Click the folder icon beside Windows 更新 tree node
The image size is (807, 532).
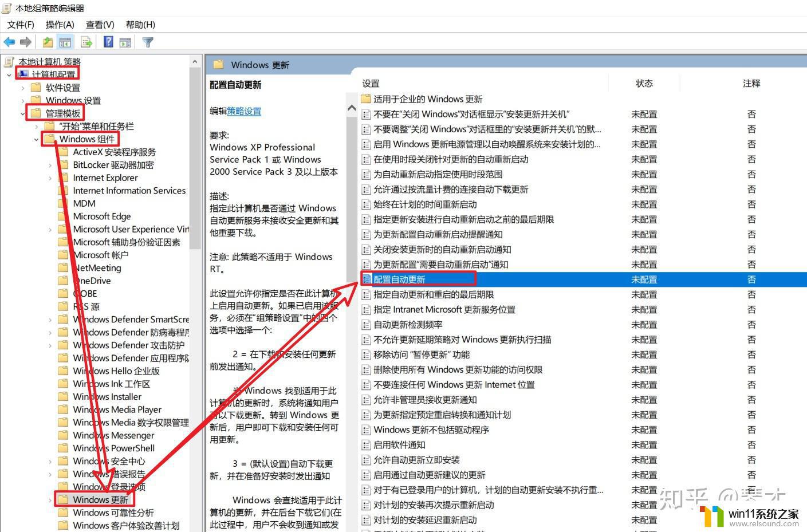tap(64, 499)
